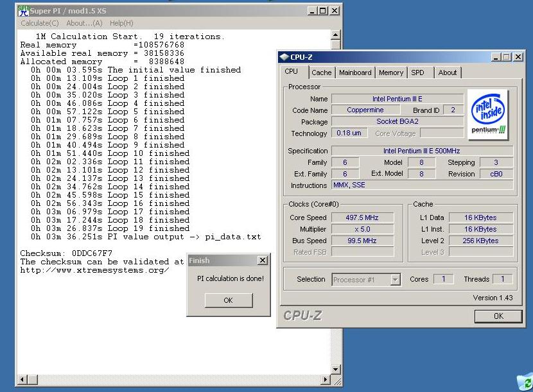Click OK in the Finish dialog
The height and width of the screenshot is (392, 533).
(x=229, y=300)
